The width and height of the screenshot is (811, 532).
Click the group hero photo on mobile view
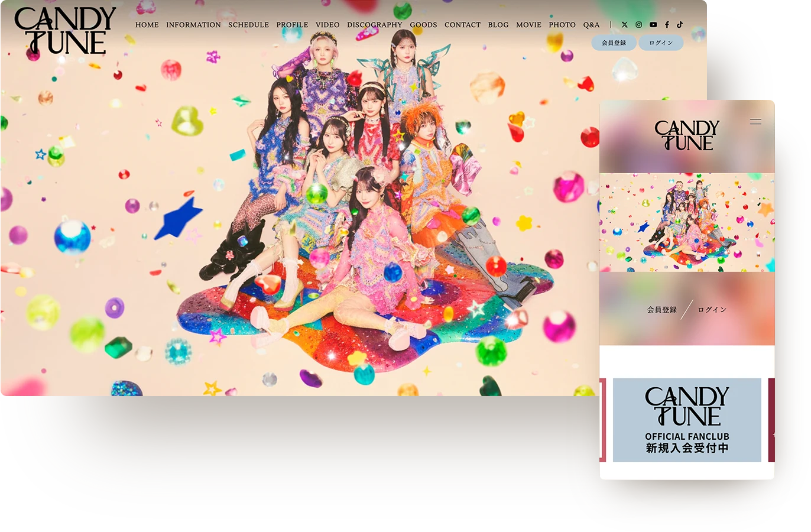[687, 222]
